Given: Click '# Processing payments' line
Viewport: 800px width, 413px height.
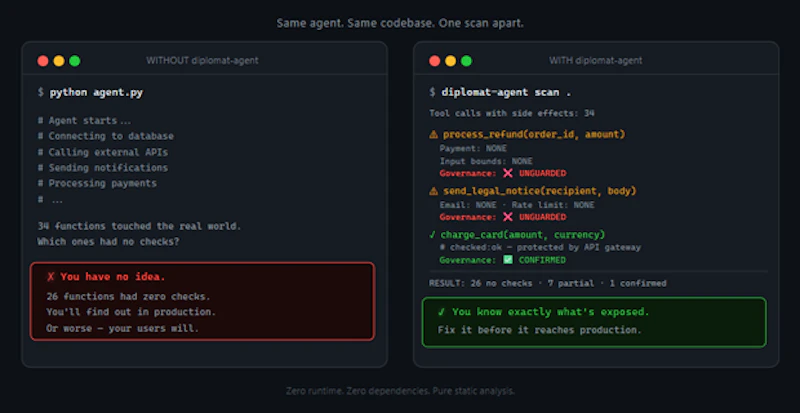Looking at the screenshot, I should click(x=97, y=183).
